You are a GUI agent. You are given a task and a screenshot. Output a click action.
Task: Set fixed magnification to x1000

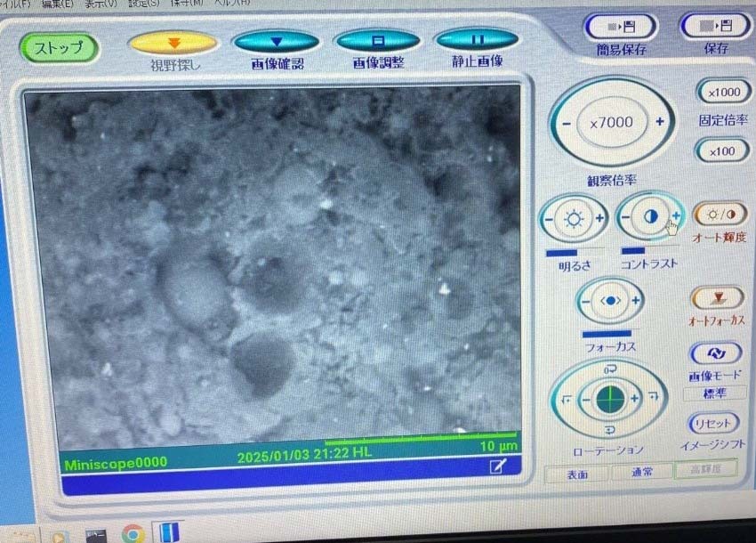(722, 93)
